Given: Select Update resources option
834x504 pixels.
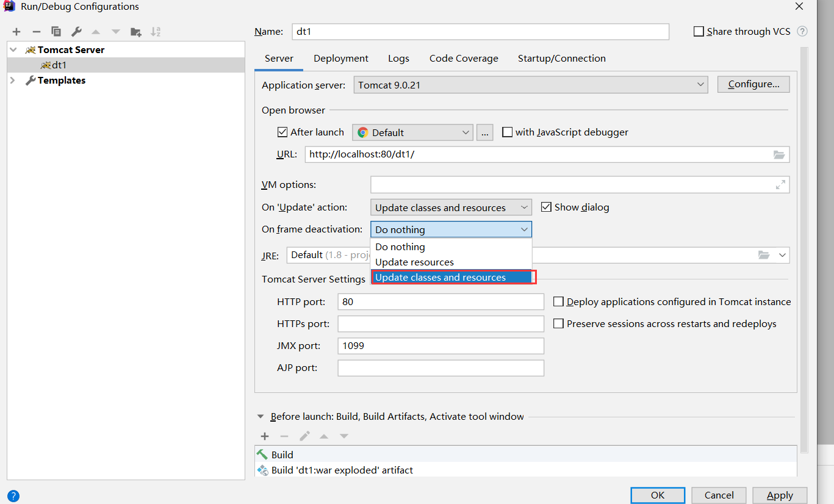Looking at the screenshot, I should coord(451,262).
